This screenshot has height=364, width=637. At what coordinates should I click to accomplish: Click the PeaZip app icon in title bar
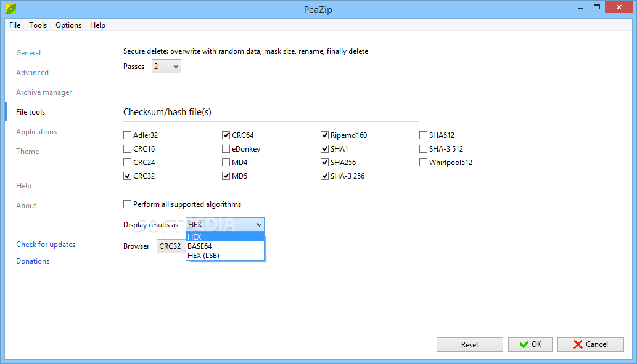[11, 9]
